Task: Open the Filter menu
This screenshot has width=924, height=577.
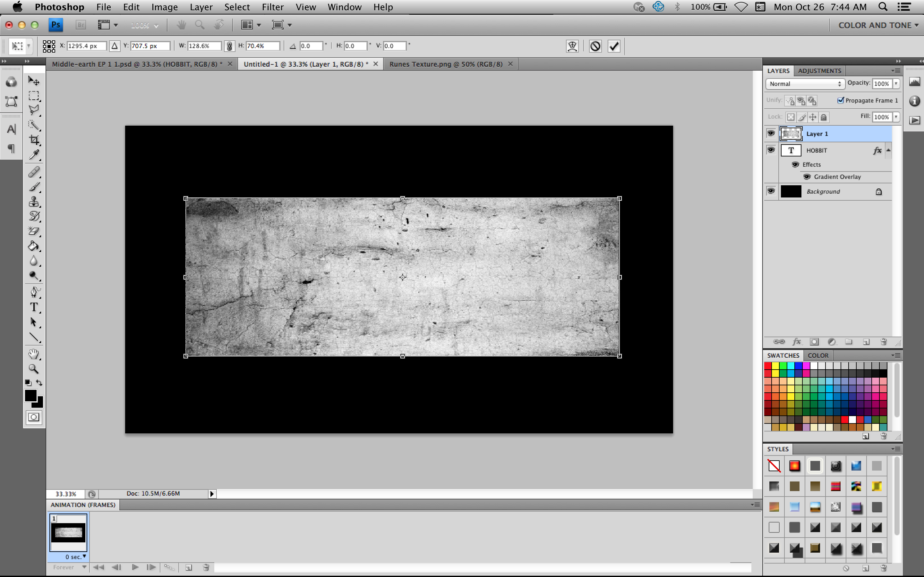Action: click(x=273, y=7)
